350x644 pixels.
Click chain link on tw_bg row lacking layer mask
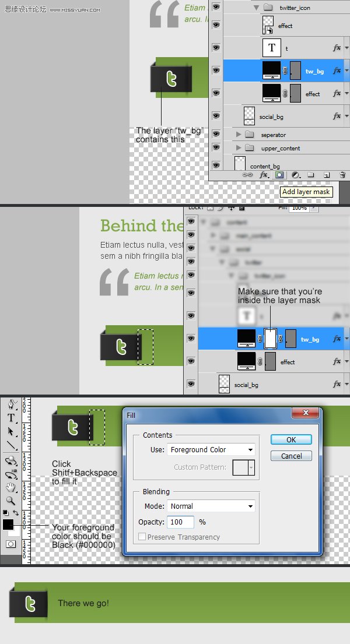285,71
